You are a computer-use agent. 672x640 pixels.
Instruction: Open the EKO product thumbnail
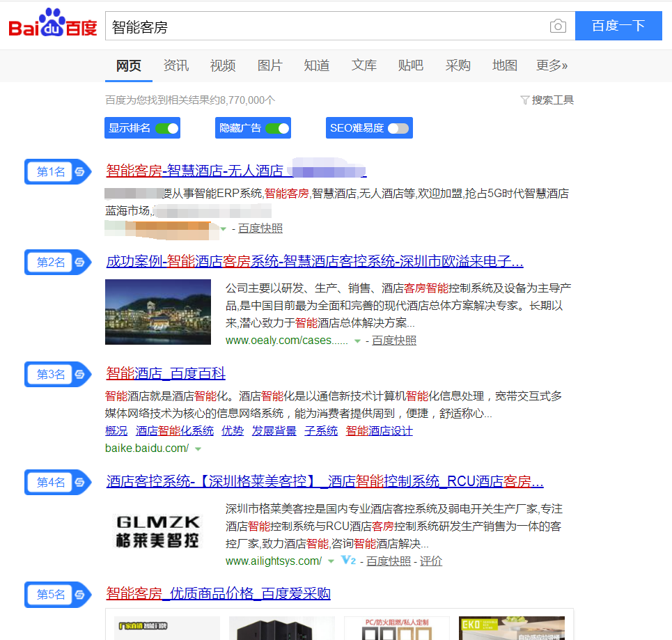click(x=512, y=628)
